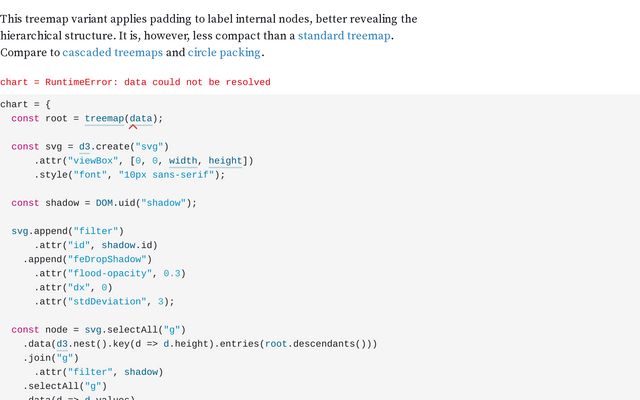This screenshot has height=400, width=640.
Task: Click the svg reference before .append("filter")
Action: click(x=20, y=231)
